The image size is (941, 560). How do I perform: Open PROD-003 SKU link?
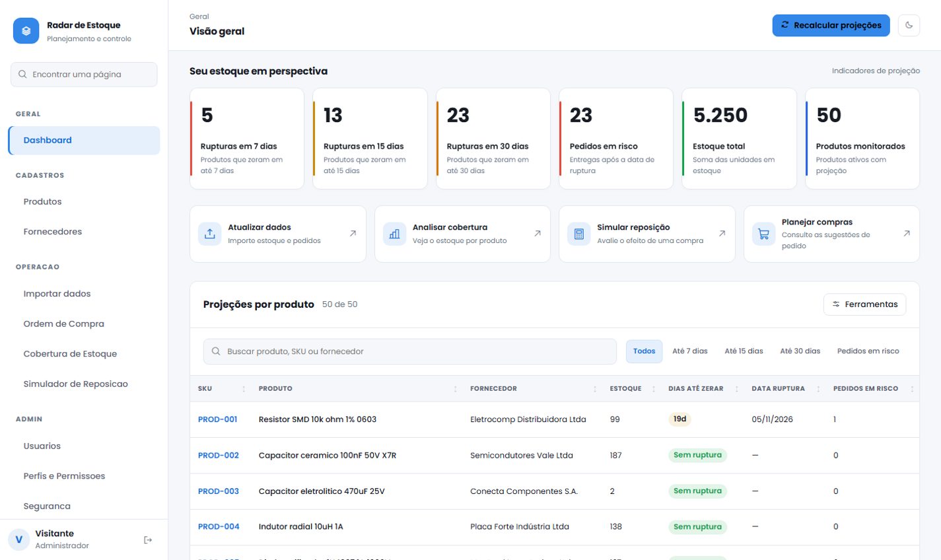tap(219, 491)
